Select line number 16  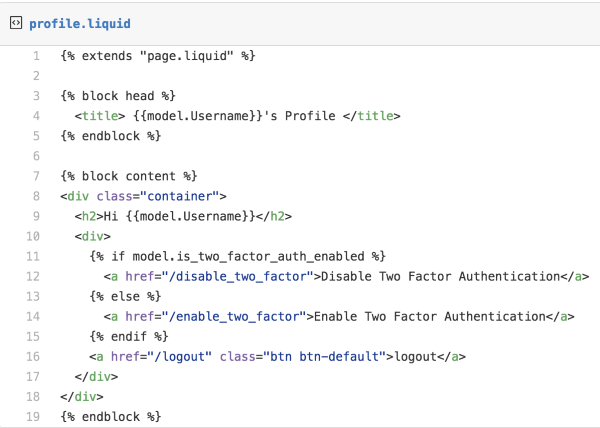coord(33,356)
